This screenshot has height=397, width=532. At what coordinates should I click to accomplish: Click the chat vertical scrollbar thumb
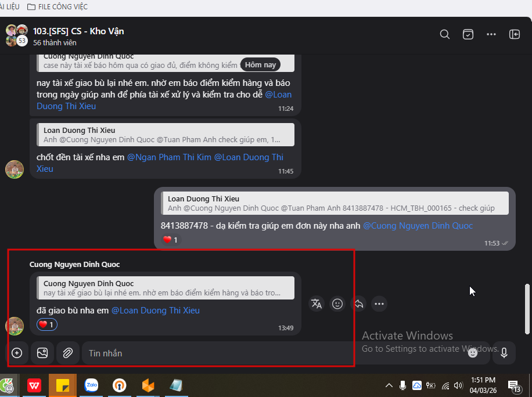click(527, 309)
